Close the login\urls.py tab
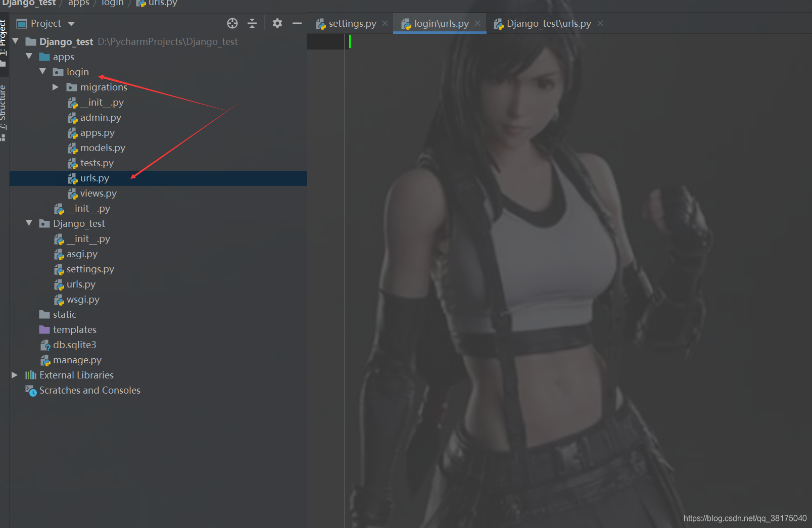The height and width of the screenshot is (528, 812). click(477, 23)
